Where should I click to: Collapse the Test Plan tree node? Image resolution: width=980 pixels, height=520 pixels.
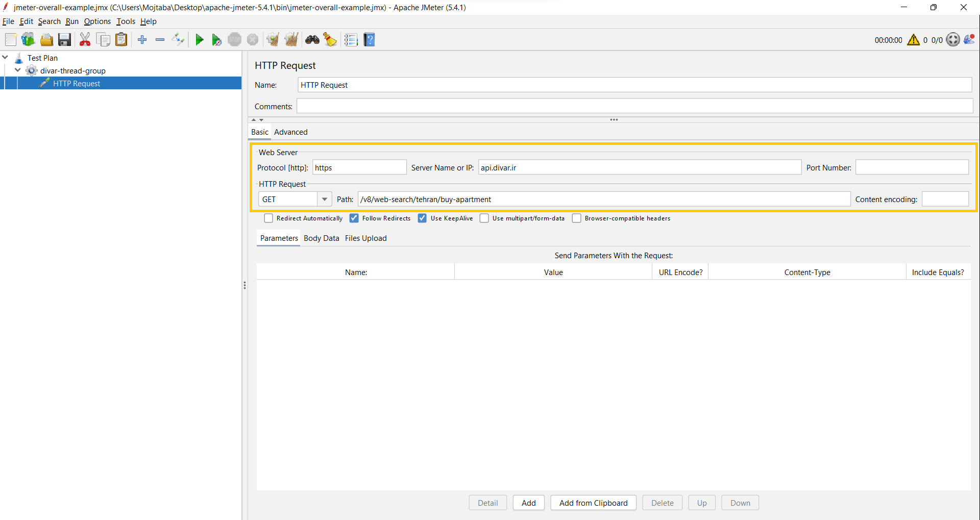5,58
